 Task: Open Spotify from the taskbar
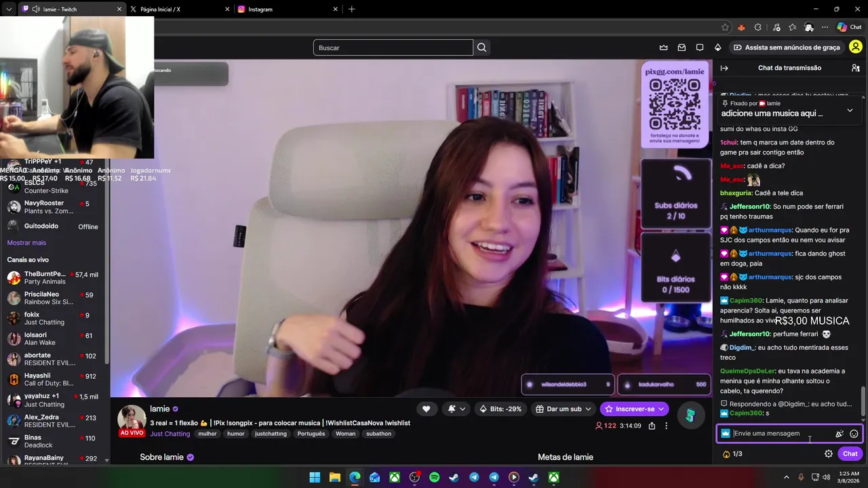[434, 478]
